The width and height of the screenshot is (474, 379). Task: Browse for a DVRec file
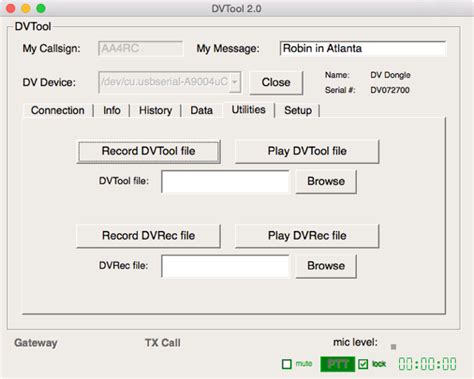(326, 266)
